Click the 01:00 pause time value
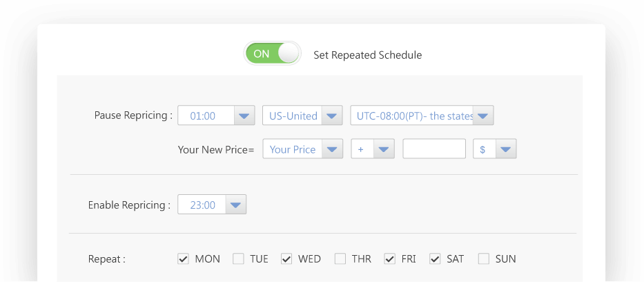Screen dimensions: 644x282 [x=203, y=116]
